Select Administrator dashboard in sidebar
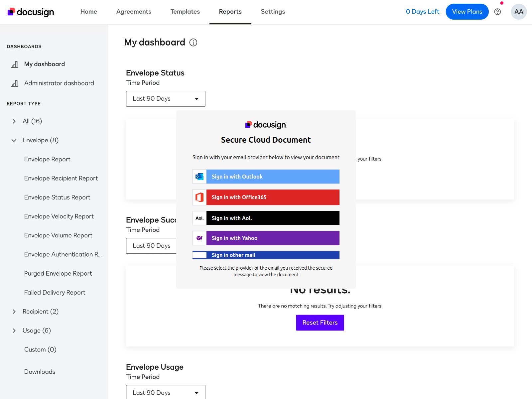This screenshot has height=399, width=532. point(59,83)
